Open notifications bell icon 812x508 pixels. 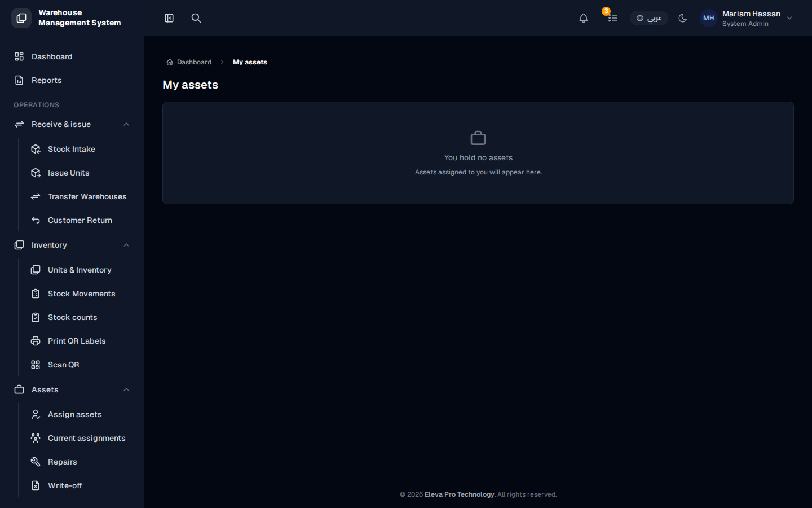point(584,18)
